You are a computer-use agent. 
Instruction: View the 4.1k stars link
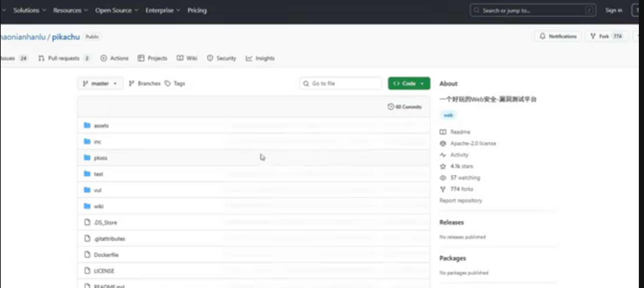461,166
